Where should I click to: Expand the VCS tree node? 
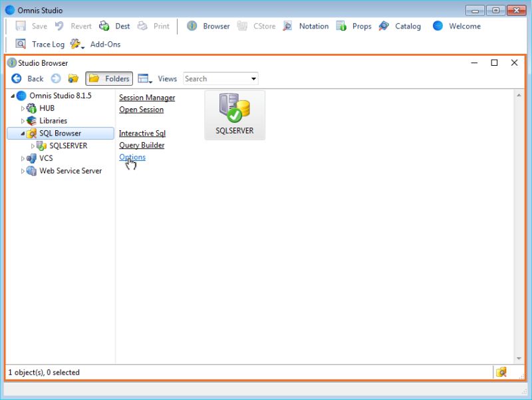pyautogui.click(x=23, y=159)
